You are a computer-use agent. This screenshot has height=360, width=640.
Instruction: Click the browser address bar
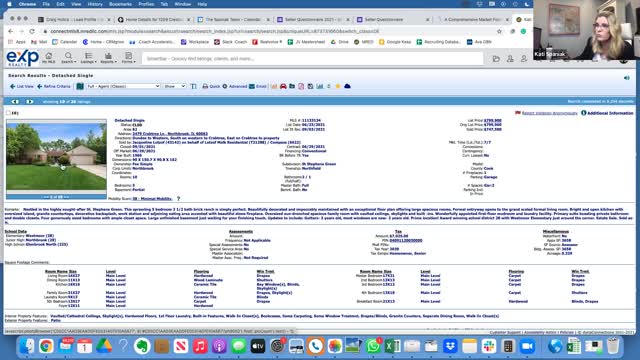269,31
